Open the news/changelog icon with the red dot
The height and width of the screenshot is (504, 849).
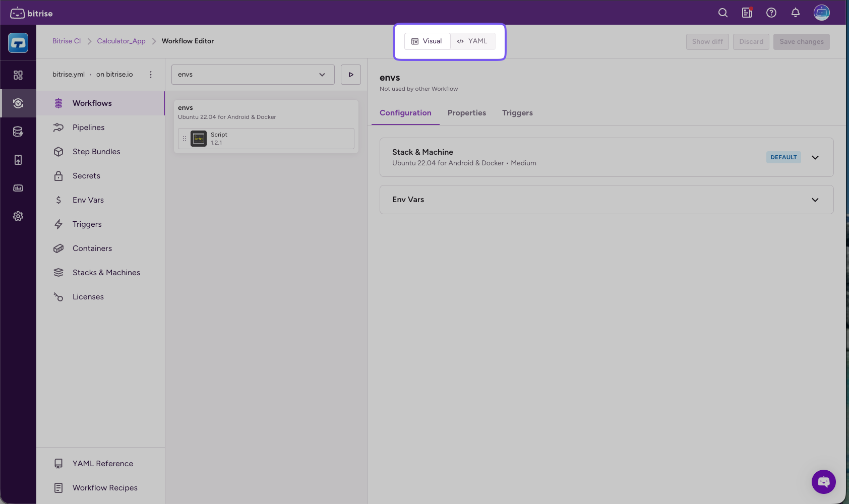(747, 13)
